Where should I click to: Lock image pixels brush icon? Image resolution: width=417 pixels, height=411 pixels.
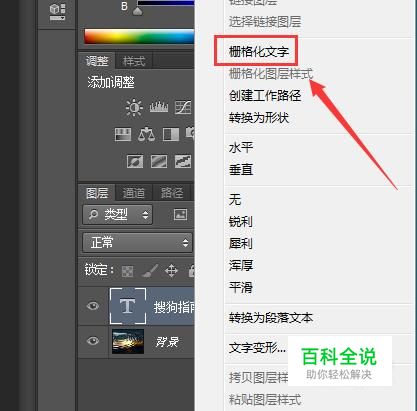tap(150, 271)
